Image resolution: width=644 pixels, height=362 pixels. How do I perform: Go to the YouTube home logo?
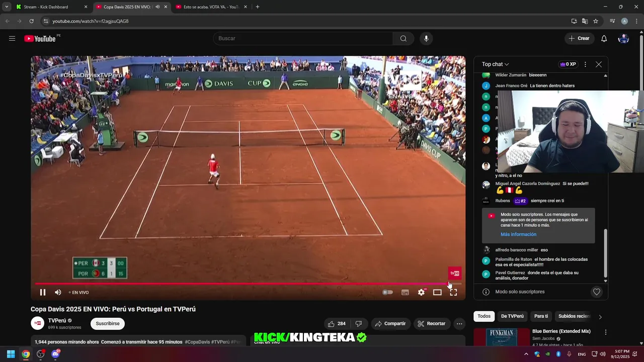tap(40, 39)
